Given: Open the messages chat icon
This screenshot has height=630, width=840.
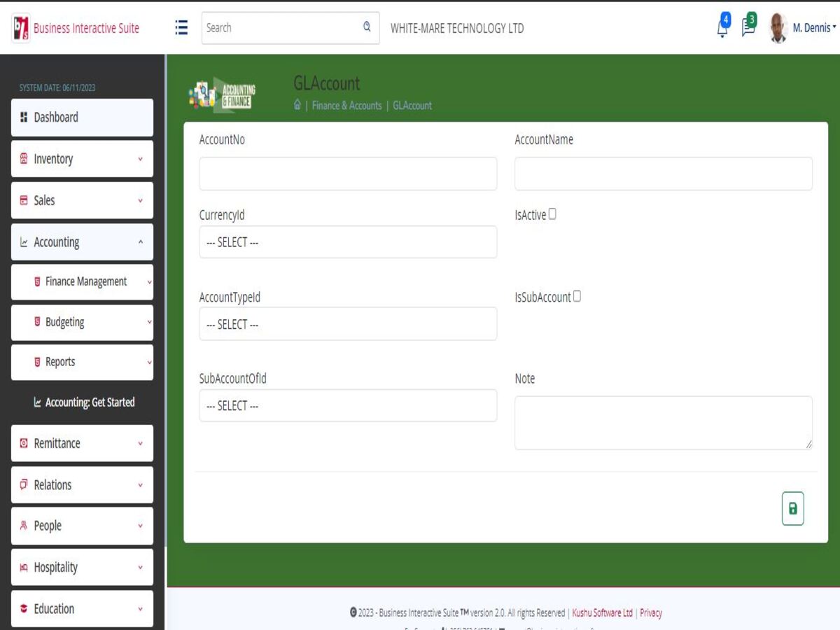Looking at the screenshot, I should [x=748, y=28].
